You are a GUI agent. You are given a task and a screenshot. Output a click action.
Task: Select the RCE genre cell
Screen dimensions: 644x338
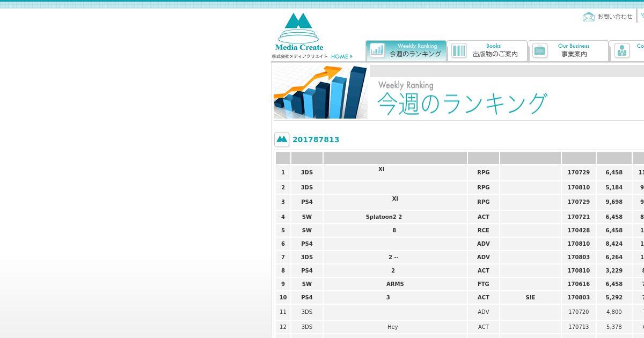point(484,230)
